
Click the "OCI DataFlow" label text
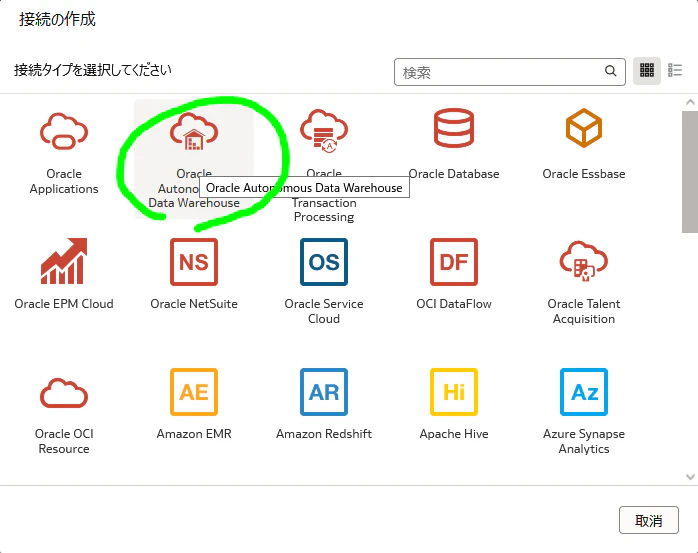click(x=454, y=304)
